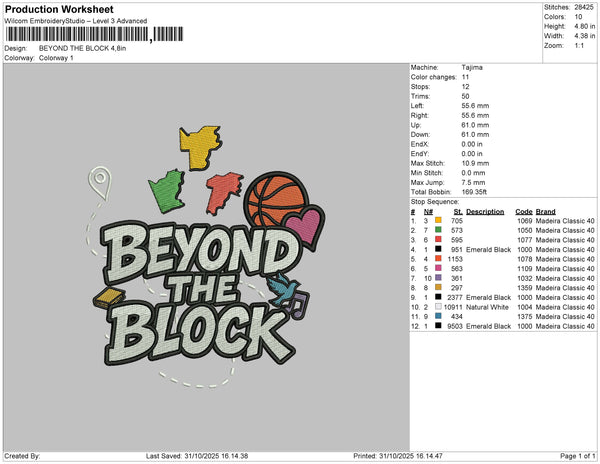
Task: Click the teal dove in the design
Action: [x=282, y=289]
